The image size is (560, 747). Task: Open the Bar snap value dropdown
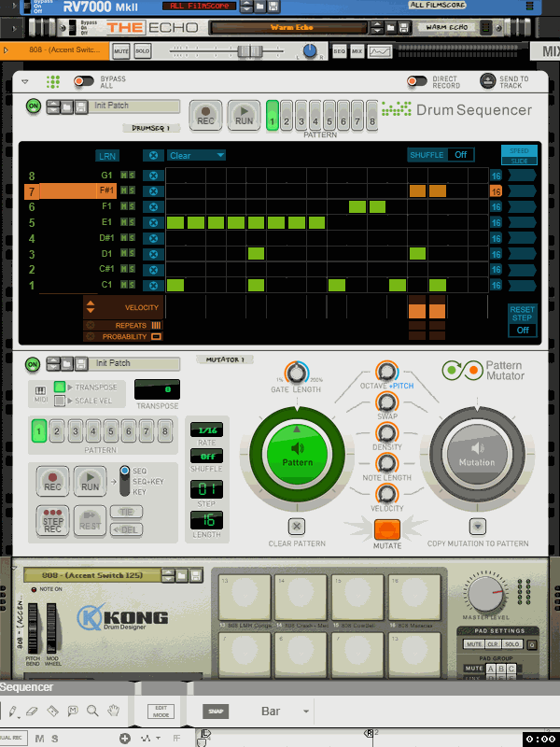pyautogui.click(x=285, y=712)
